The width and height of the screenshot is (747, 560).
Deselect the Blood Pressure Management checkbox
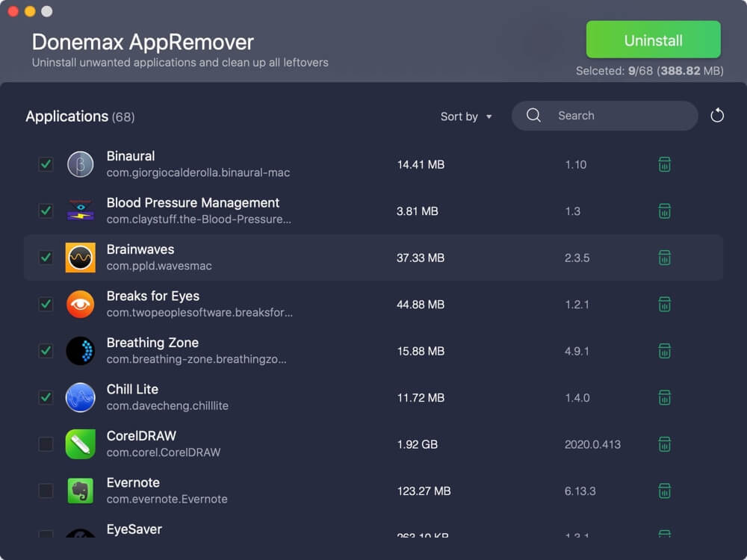click(x=46, y=211)
